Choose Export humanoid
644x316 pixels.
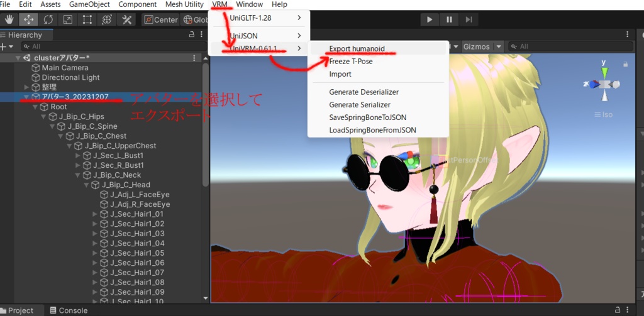[378, 48]
